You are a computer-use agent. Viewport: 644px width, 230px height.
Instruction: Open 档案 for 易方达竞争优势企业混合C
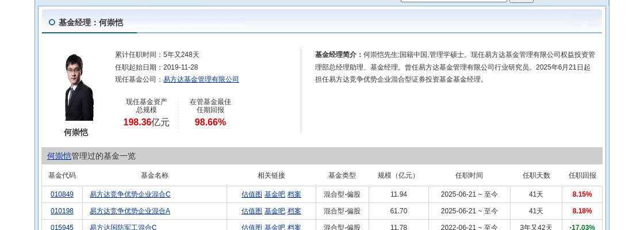[x=294, y=194]
